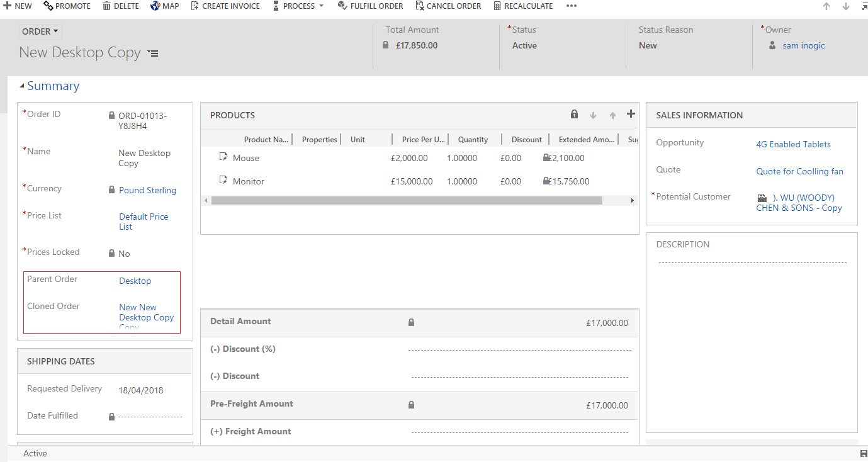Screen dimensions: 868x462
Task: Sort by Product Name column header
Action: [x=266, y=140]
